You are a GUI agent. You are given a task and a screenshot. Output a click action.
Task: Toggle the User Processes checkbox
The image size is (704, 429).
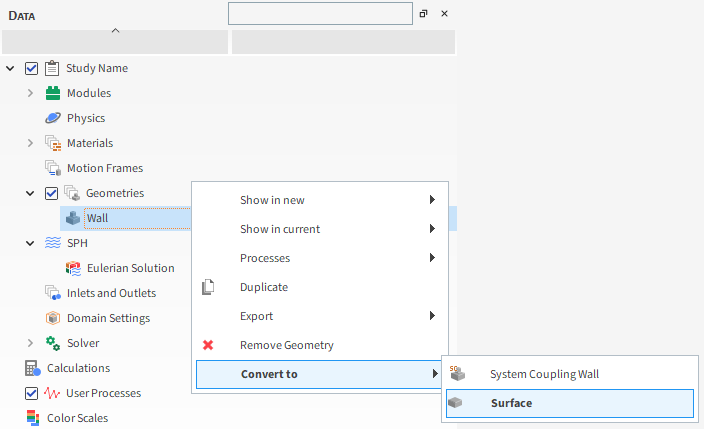pyautogui.click(x=31, y=394)
